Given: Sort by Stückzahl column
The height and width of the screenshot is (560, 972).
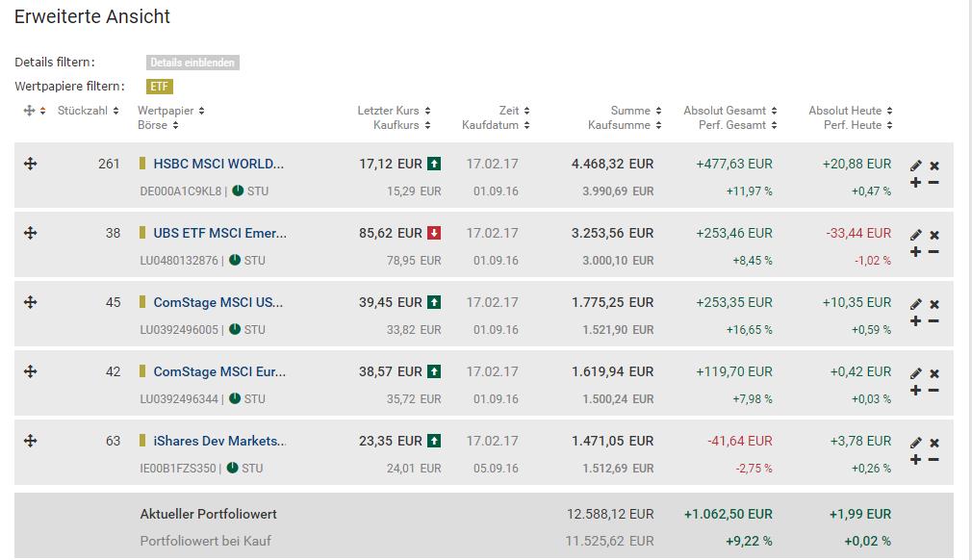Looking at the screenshot, I should [x=88, y=111].
